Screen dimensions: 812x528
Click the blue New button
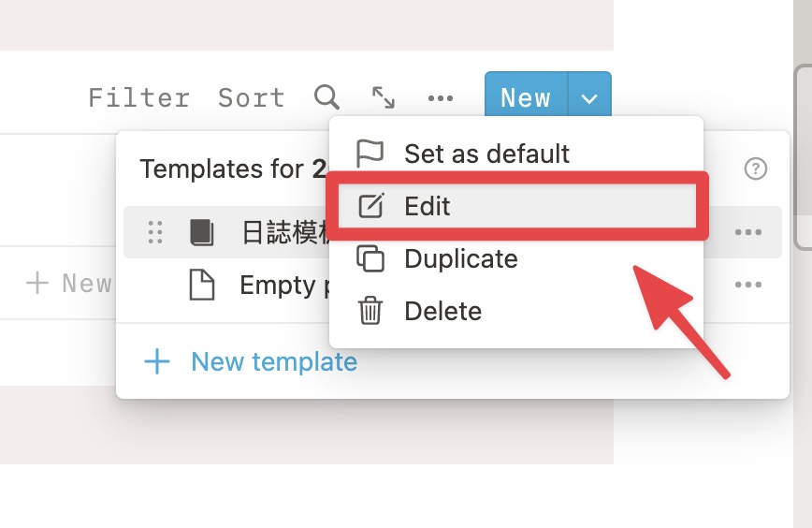tap(526, 98)
